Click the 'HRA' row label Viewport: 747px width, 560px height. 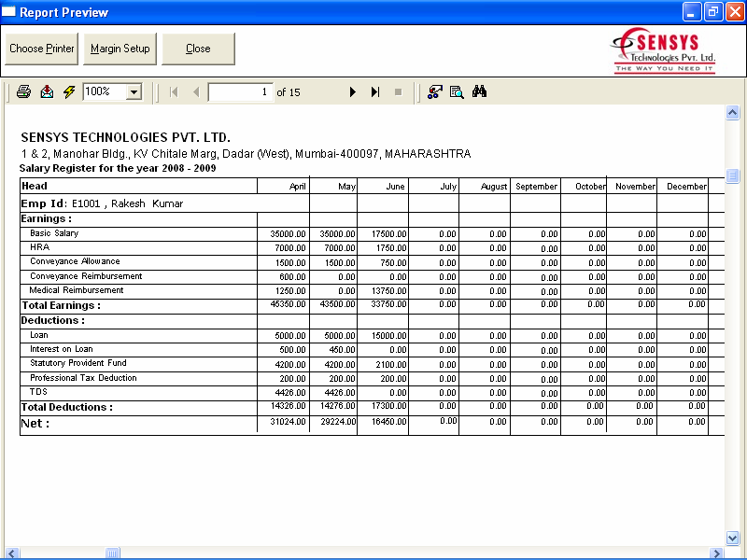point(39,247)
